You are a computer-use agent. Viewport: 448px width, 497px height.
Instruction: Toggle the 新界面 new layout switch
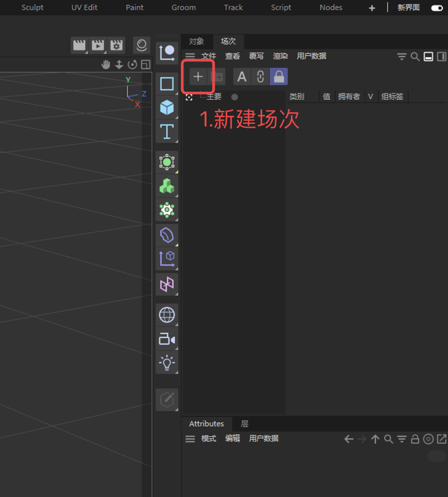click(x=437, y=8)
